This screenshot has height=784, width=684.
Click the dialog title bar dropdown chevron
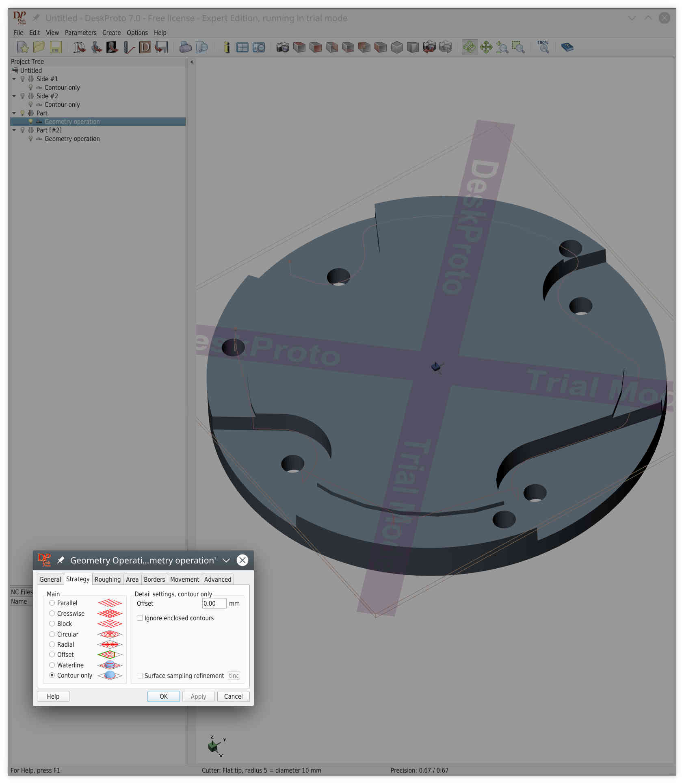tap(226, 561)
